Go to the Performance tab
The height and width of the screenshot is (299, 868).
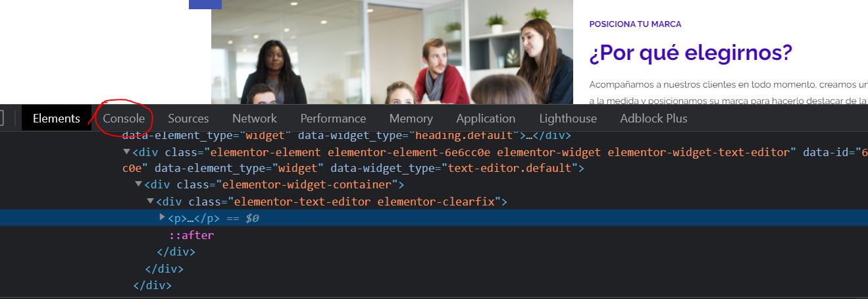click(x=333, y=119)
